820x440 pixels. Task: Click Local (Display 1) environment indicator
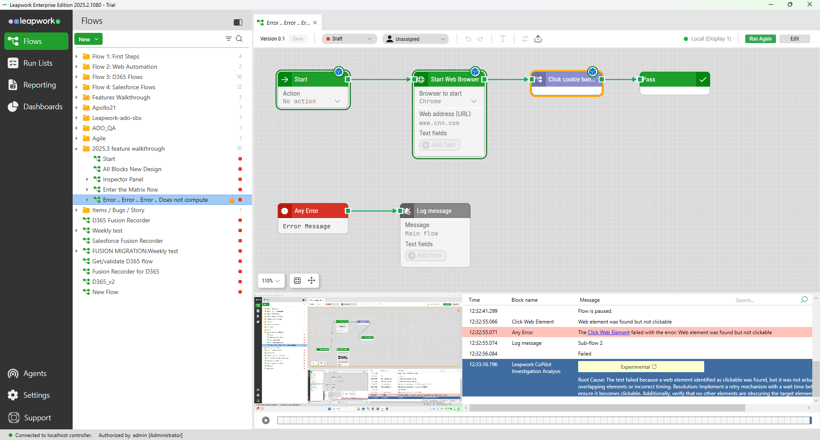click(707, 39)
